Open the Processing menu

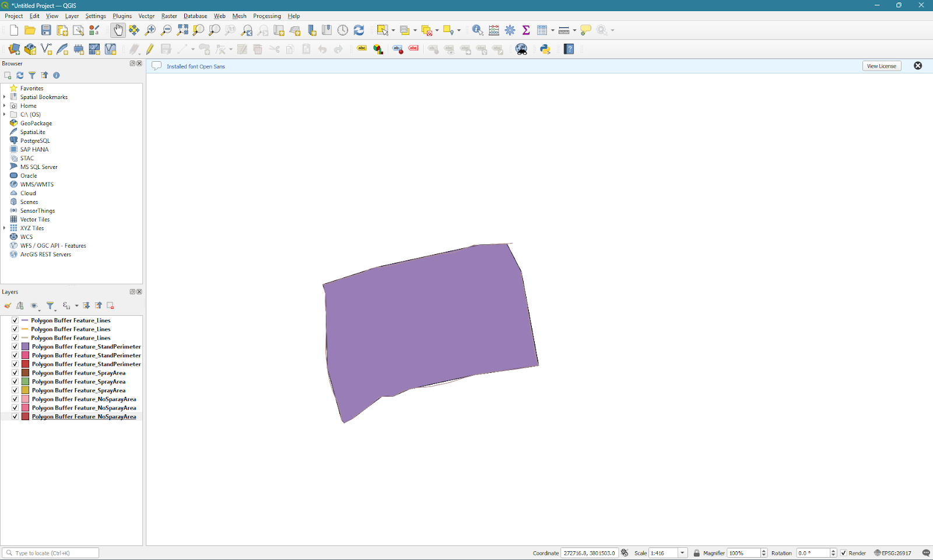267,16
